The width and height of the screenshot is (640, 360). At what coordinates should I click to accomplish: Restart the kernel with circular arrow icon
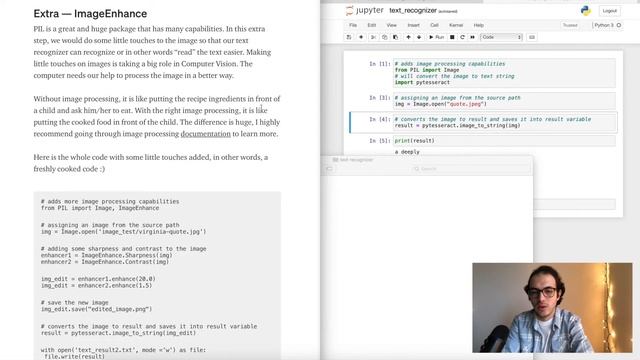coord(462,37)
